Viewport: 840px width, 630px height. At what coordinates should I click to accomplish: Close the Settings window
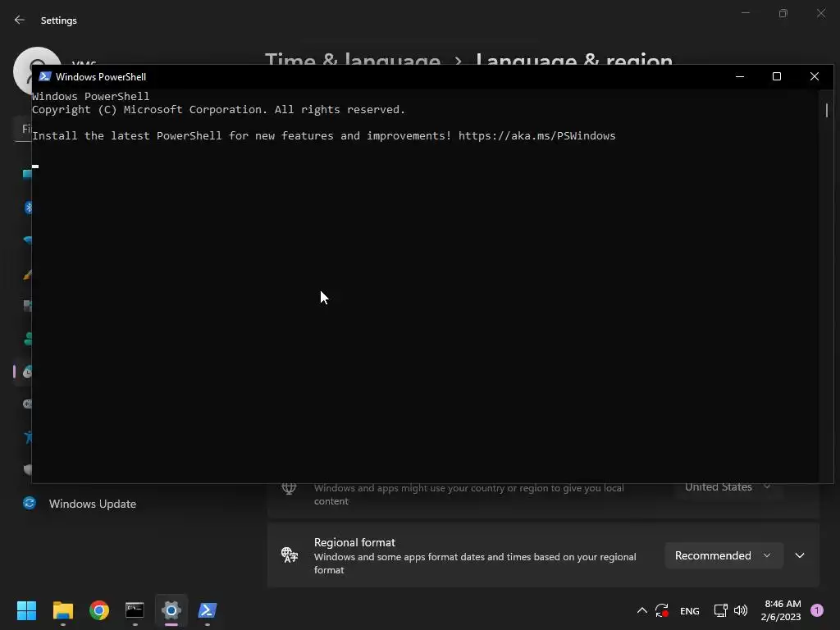820,13
